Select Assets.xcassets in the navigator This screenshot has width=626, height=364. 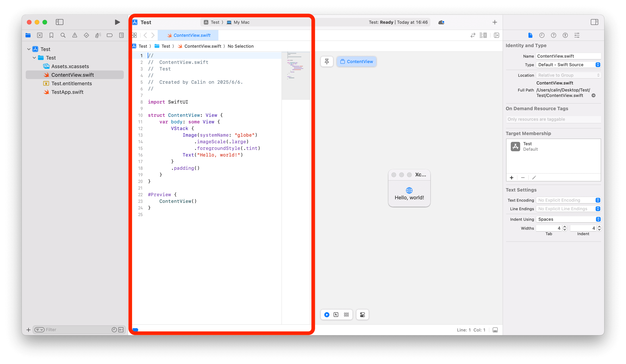(x=75, y=66)
